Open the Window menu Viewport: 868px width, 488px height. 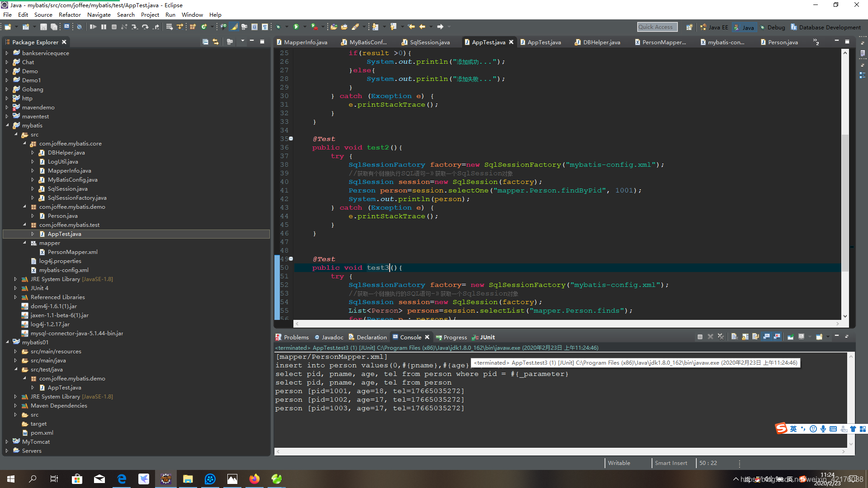coord(192,14)
